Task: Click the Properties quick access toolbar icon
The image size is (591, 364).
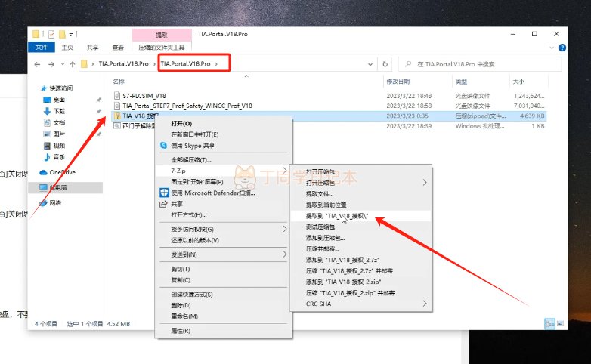Action: click(51, 34)
